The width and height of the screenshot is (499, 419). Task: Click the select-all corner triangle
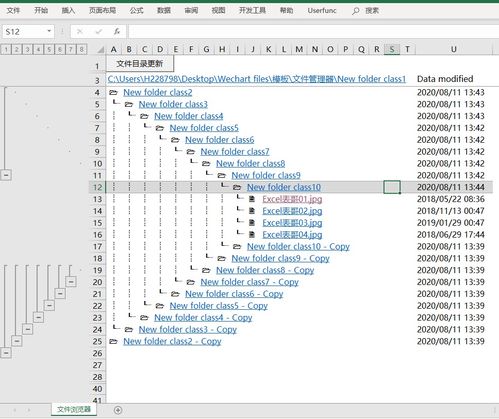click(100, 50)
